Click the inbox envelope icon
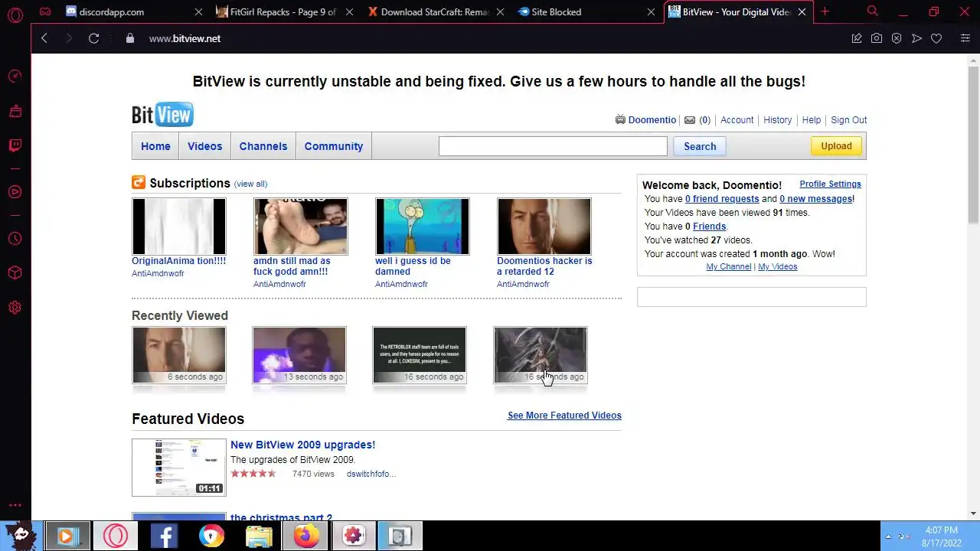Screen dimensions: 980x551 pyautogui.click(x=690, y=120)
